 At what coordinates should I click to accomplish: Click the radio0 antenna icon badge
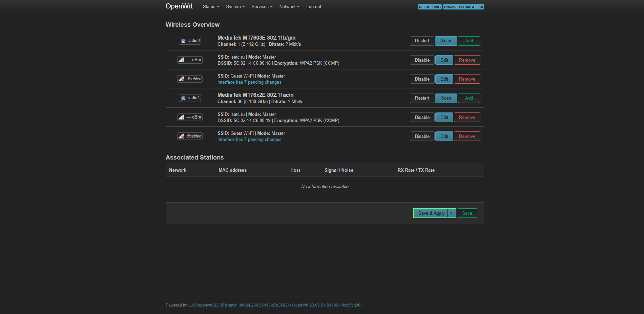pos(190,41)
